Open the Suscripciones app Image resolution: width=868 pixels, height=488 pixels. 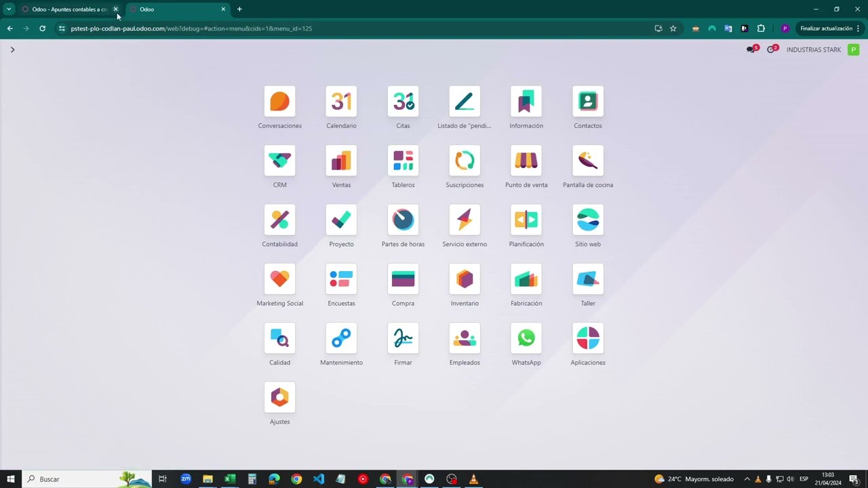465,161
